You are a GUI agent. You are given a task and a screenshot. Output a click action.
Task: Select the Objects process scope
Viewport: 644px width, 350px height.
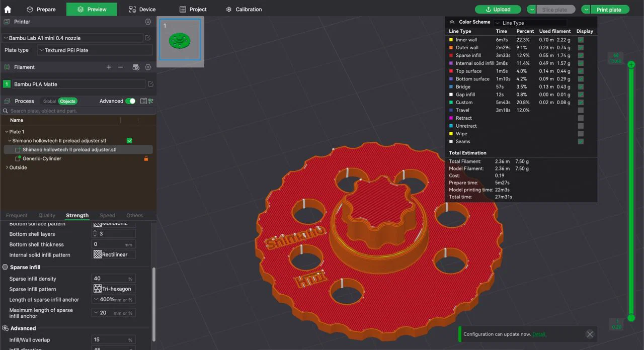(67, 101)
